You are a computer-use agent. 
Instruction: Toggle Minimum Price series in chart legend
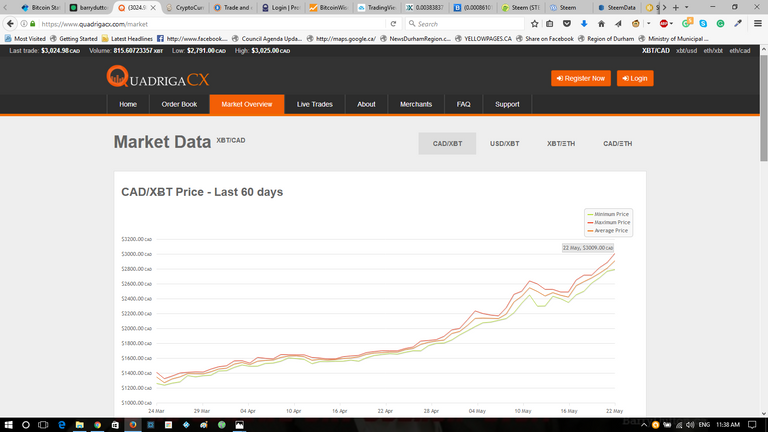[608, 214]
